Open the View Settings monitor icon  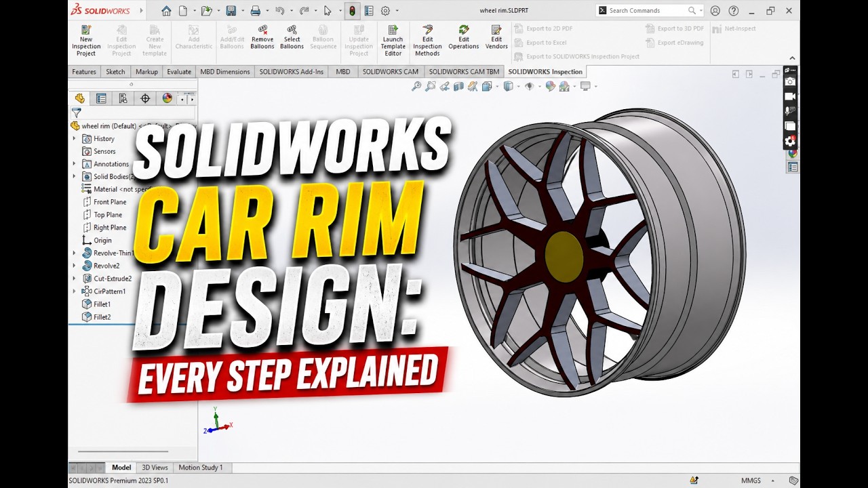pos(585,86)
